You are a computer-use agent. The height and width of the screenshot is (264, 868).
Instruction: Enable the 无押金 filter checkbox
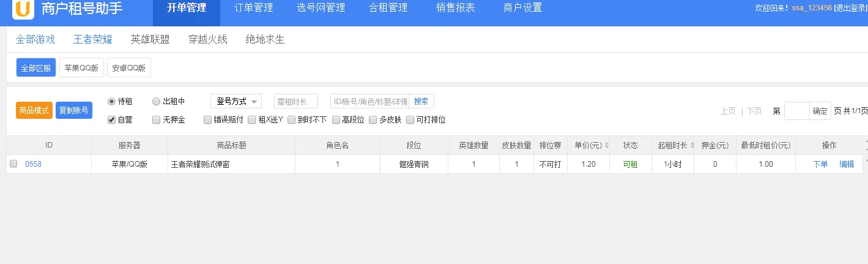click(156, 120)
